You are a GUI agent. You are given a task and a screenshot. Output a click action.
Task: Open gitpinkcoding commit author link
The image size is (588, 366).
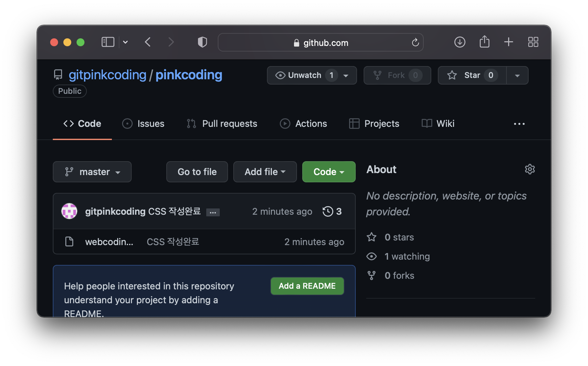115,211
